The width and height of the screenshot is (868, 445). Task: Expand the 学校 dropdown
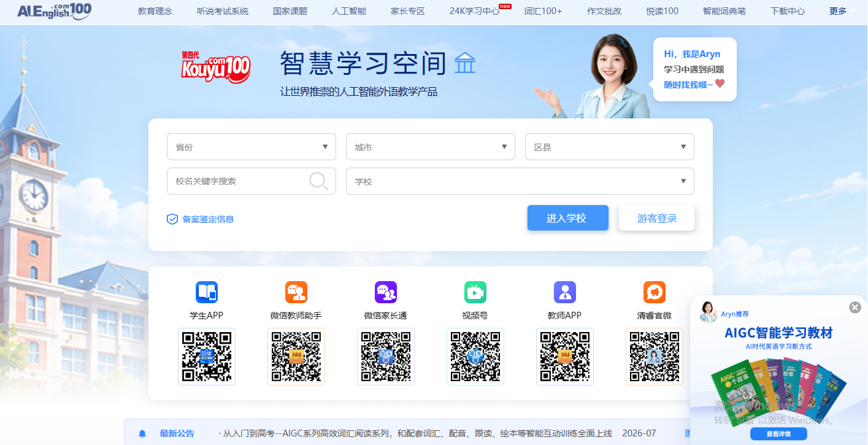pos(520,181)
